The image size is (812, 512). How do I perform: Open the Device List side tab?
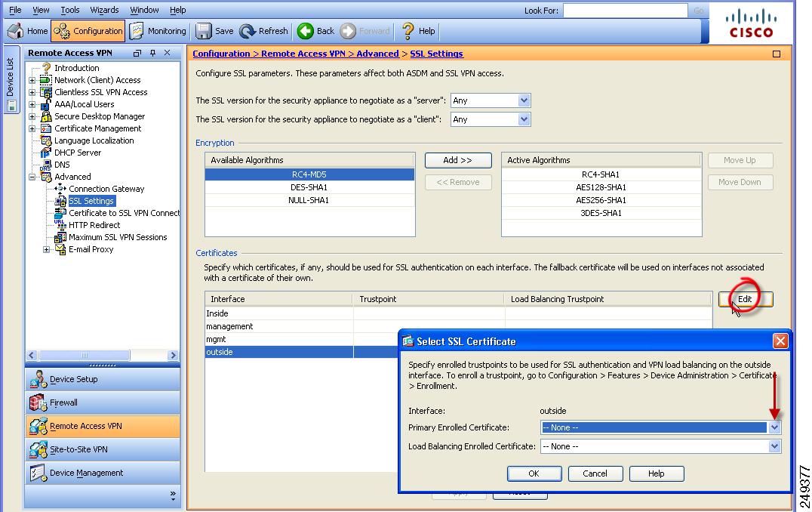point(11,79)
